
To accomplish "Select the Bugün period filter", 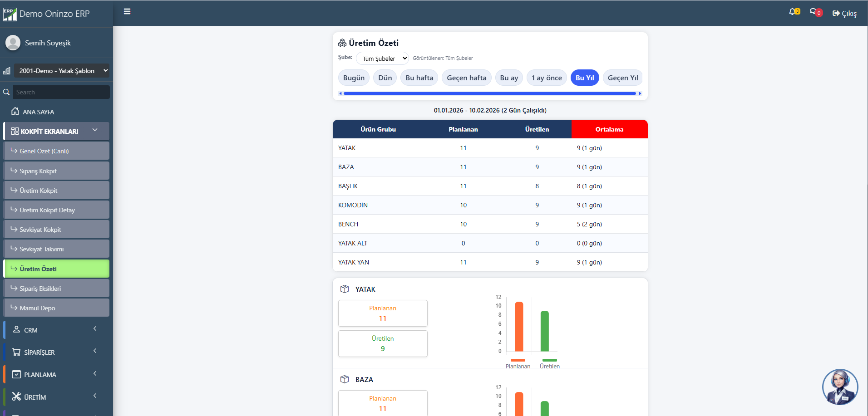I will point(354,78).
